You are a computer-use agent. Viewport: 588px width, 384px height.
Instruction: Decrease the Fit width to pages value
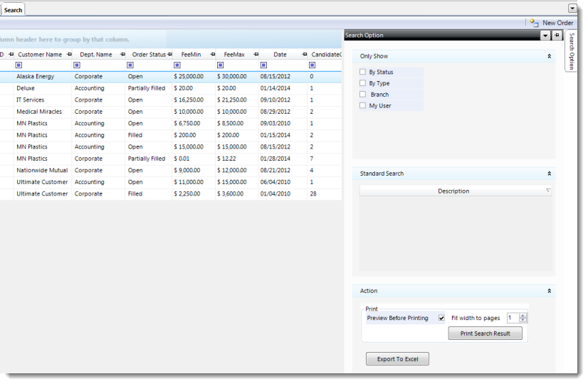click(x=523, y=320)
